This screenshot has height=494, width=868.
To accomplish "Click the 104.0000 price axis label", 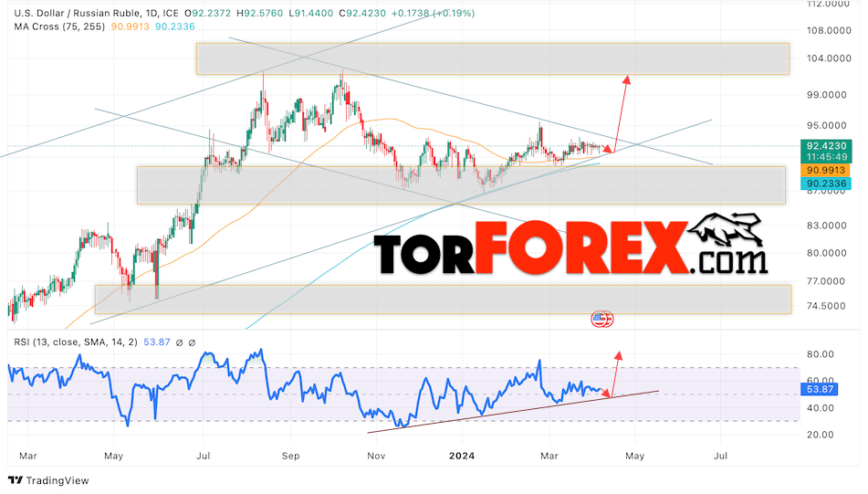I will [x=829, y=58].
